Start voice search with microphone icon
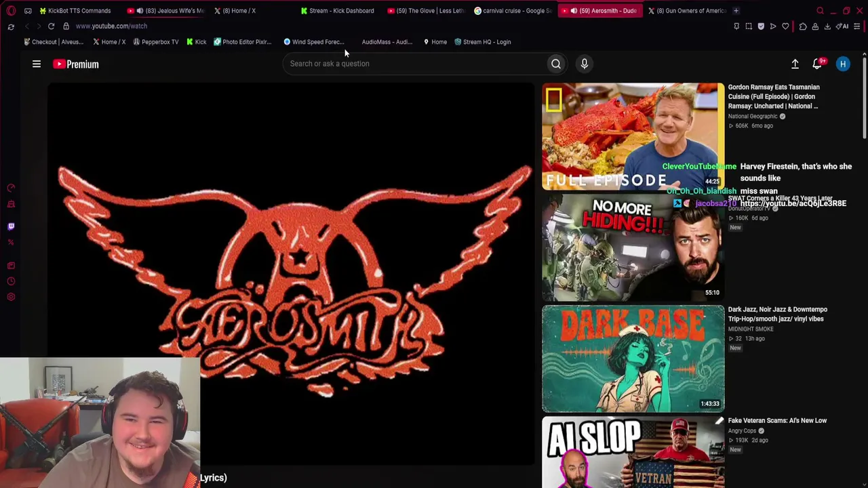The width and height of the screenshot is (868, 488). 585,64
